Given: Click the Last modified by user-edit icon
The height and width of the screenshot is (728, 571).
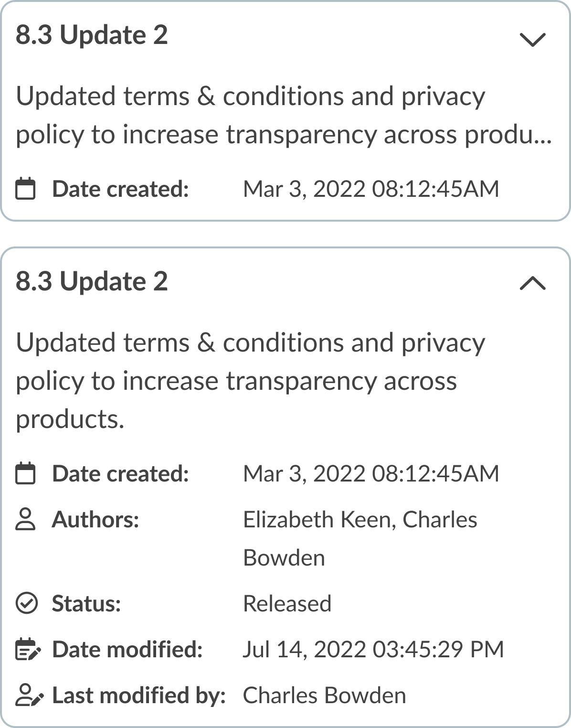Looking at the screenshot, I should [29, 695].
